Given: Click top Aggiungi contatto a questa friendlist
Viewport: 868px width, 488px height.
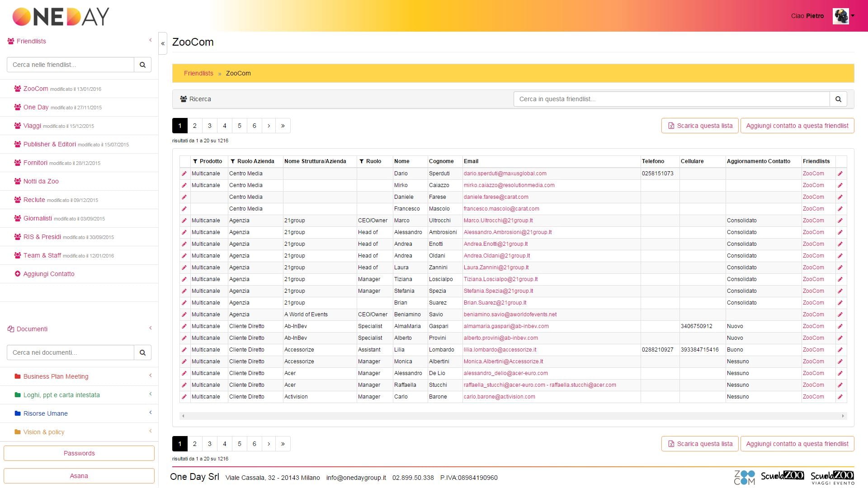Looking at the screenshot, I should point(797,126).
